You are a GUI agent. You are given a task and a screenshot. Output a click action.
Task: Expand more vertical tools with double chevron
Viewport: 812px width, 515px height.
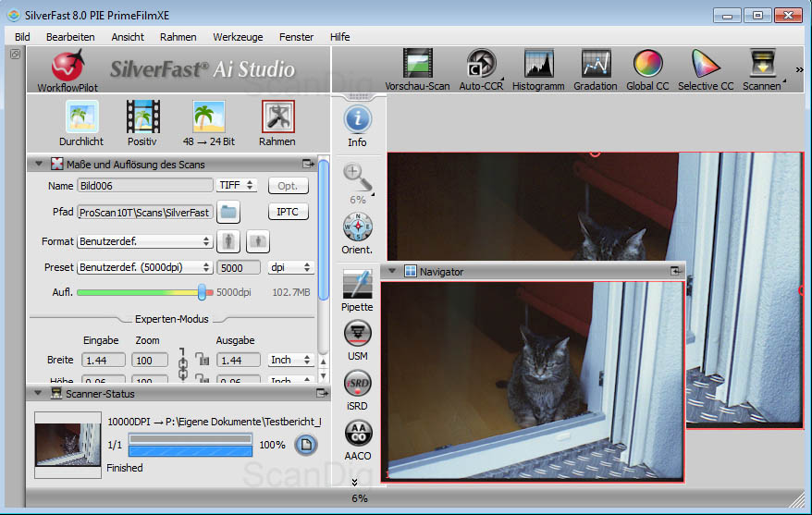[355, 483]
